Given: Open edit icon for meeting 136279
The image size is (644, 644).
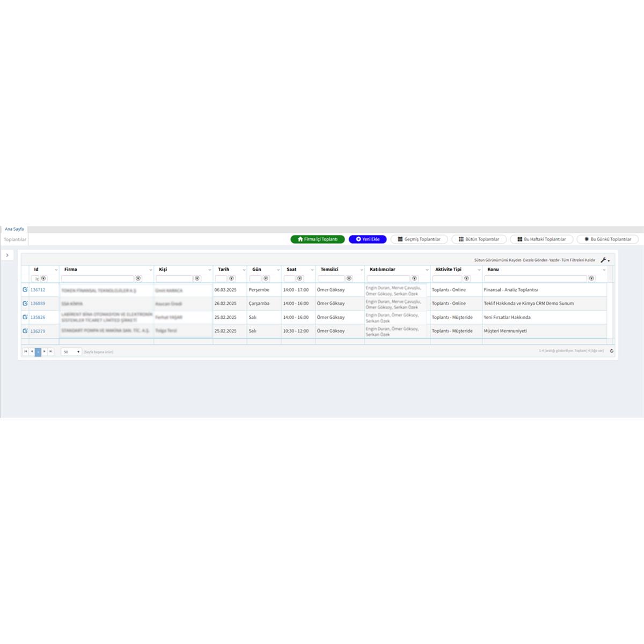Looking at the screenshot, I should coord(25,331).
